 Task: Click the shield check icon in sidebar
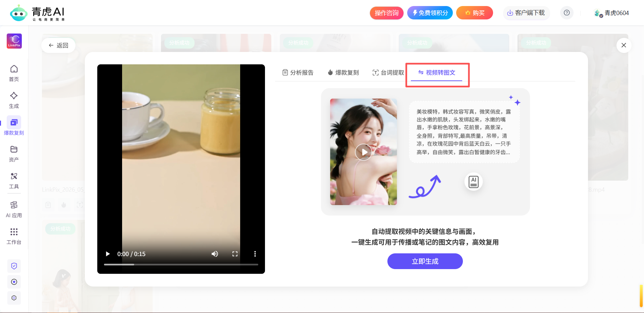point(14,266)
